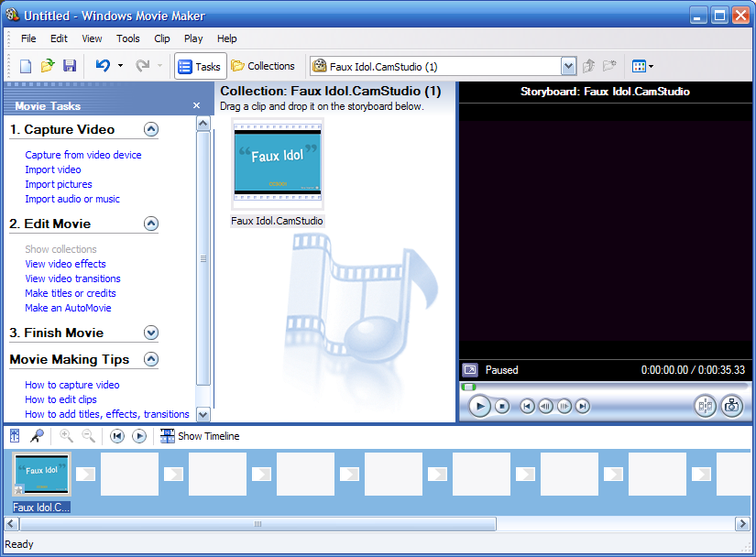756x557 pixels.
Task: Close the Movie Tasks pane
Action: [196, 105]
